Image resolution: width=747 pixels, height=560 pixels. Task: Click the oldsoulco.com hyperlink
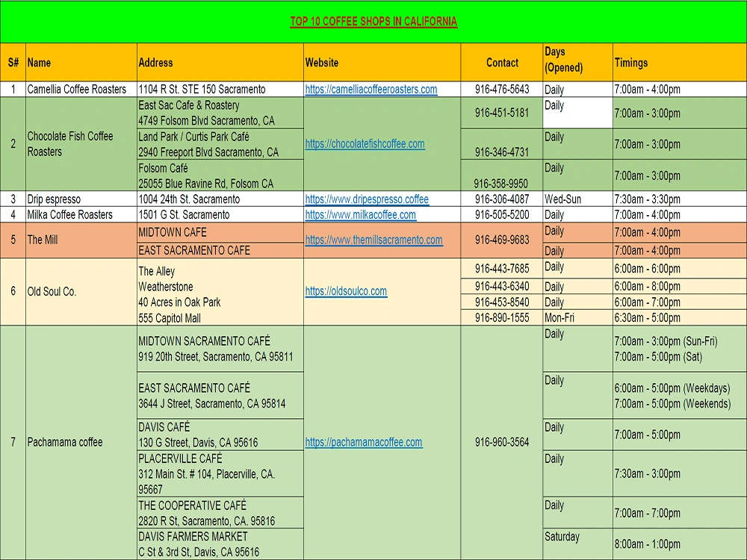(x=347, y=291)
